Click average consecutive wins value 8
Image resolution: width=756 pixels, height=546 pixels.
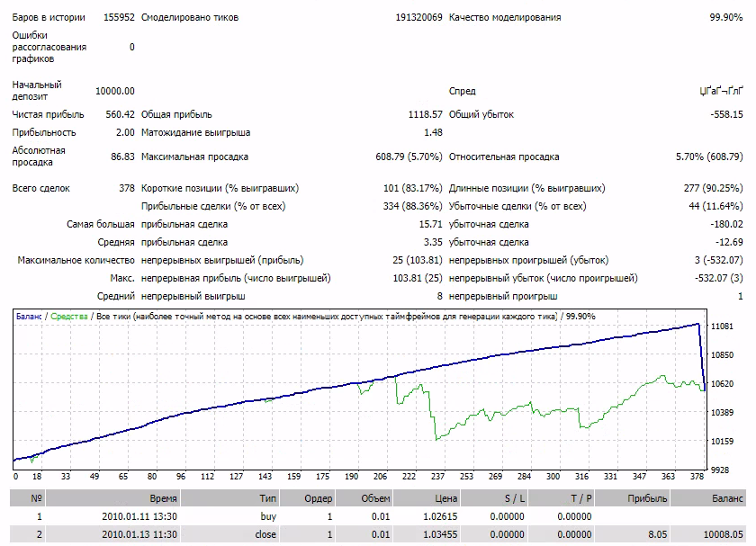[x=439, y=296]
